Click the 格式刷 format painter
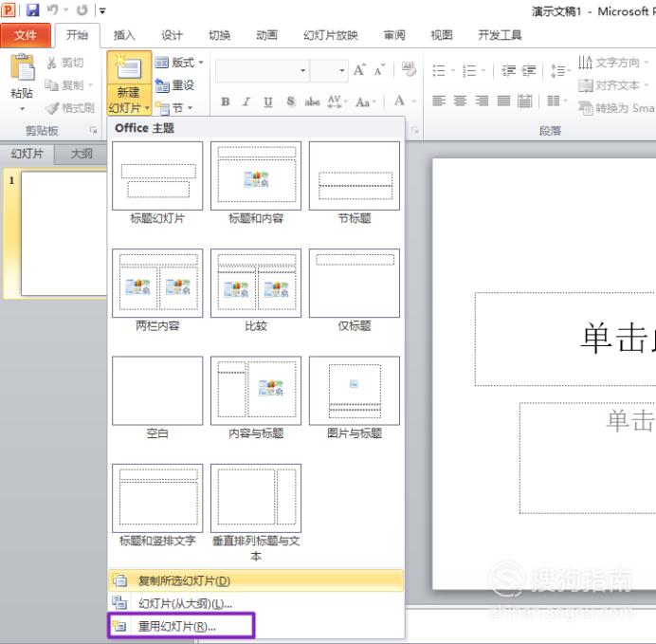The height and width of the screenshot is (644, 656). coord(70,108)
